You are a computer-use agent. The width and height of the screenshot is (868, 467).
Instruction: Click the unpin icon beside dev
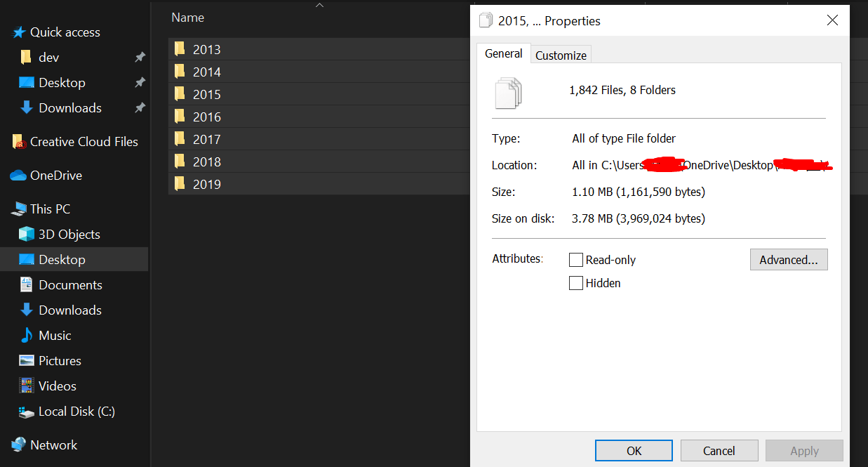[140, 58]
